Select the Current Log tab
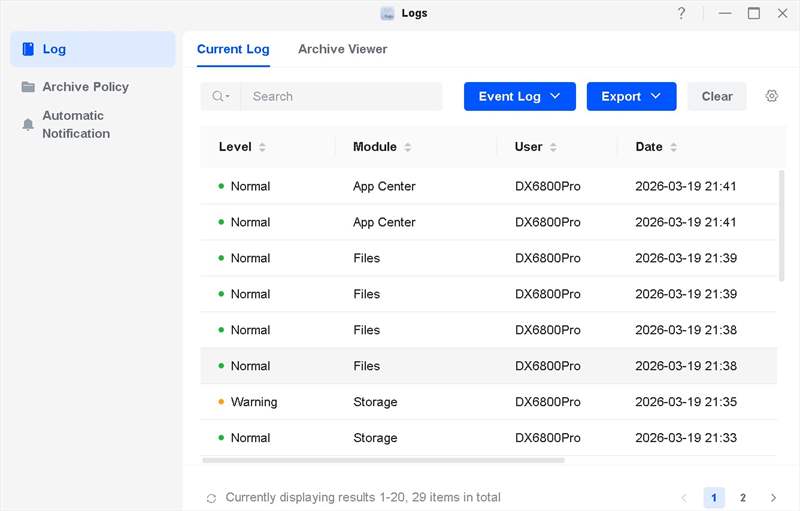Viewport: 800px width, 511px height. pos(232,49)
